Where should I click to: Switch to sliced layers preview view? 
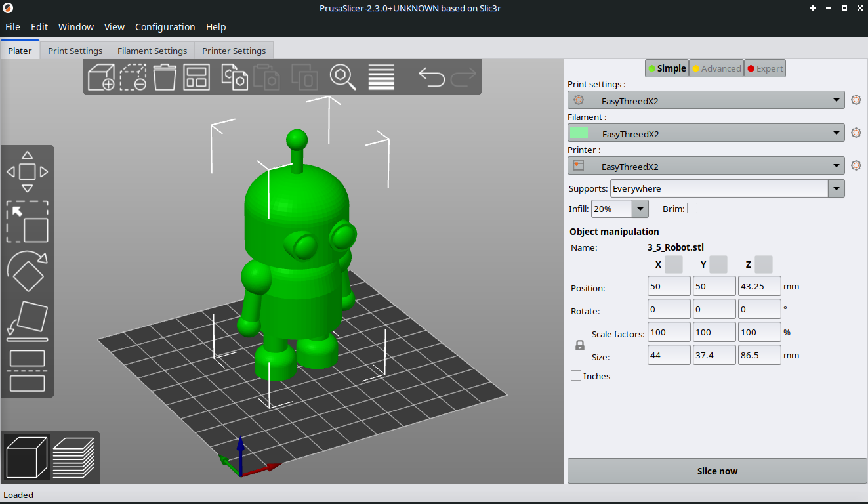point(73,457)
